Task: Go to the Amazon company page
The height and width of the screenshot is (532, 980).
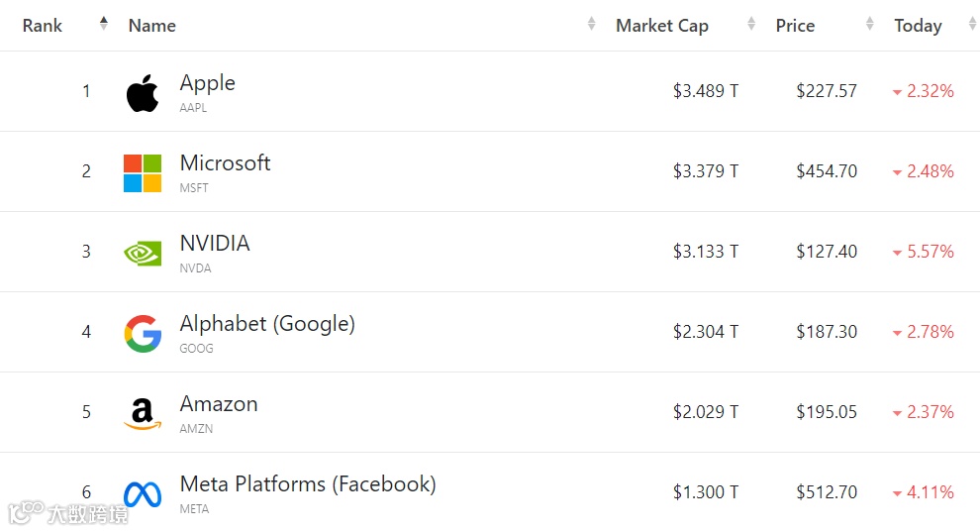Action: (x=219, y=404)
